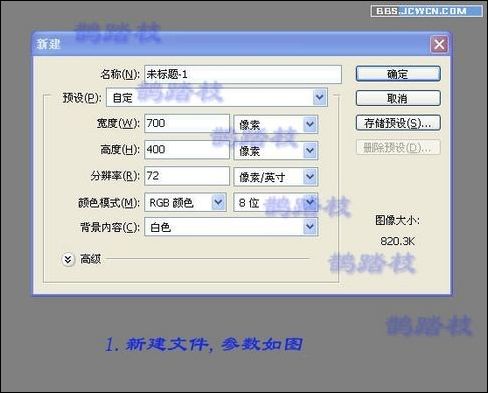Click the 820.3K image size value
The width and height of the screenshot is (488, 393).
coord(398,241)
